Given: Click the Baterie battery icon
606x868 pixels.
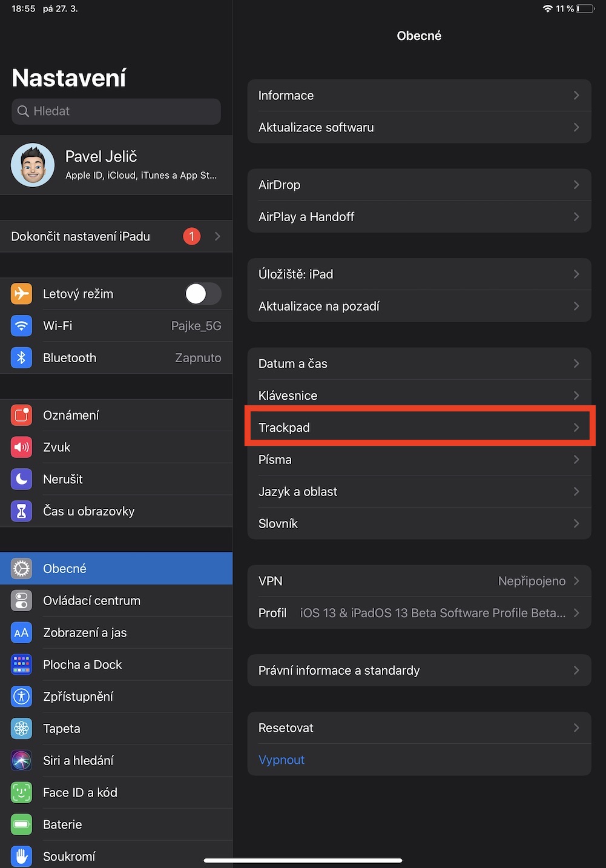Looking at the screenshot, I should (21, 824).
